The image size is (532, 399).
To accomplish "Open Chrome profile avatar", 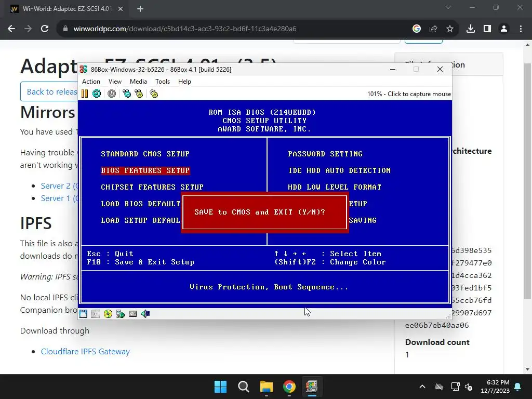I will click(x=504, y=29).
